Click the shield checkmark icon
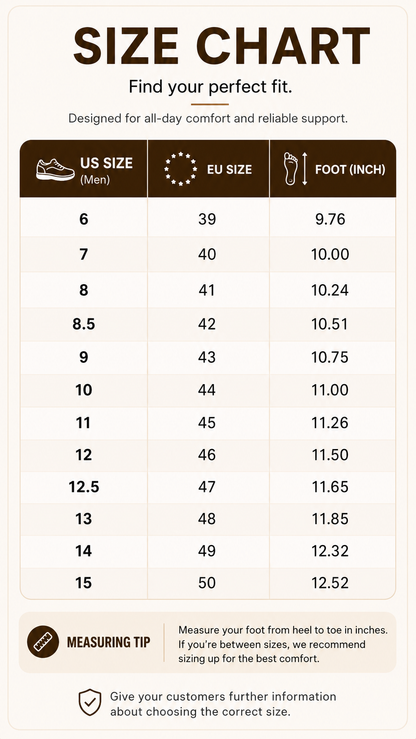This screenshot has width=416, height=739. [x=90, y=702]
